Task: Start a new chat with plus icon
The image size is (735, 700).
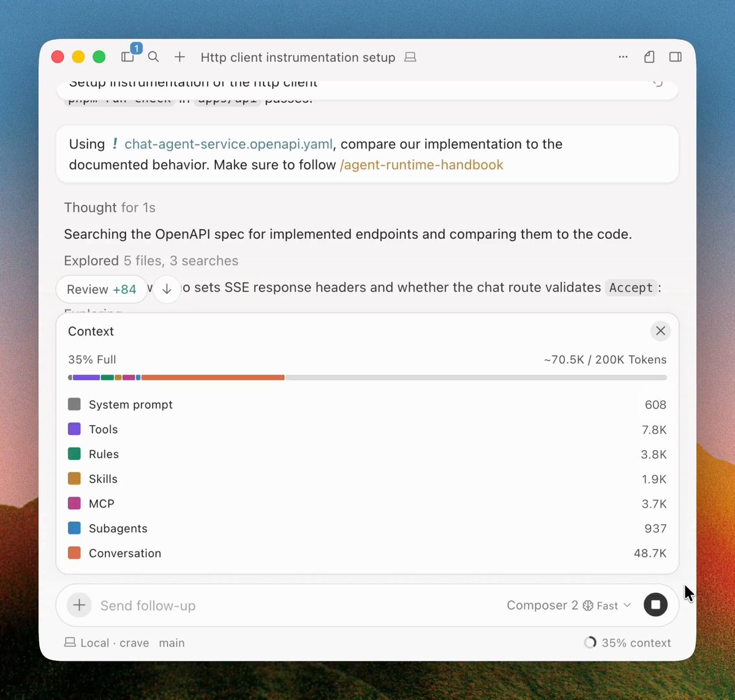Action: (179, 57)
